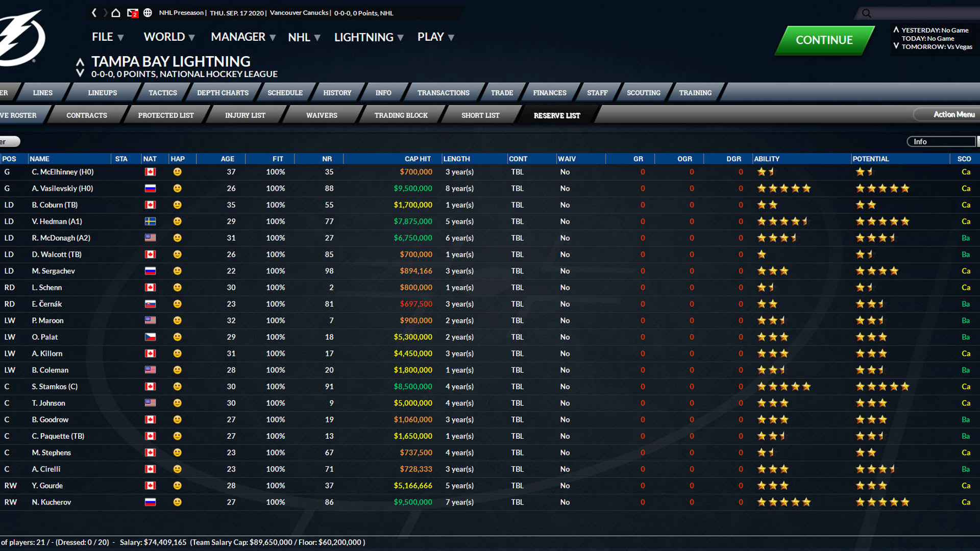Open the Action Menu button
Image resolution: width=980 pixels, height=551 pixels.
947,114
